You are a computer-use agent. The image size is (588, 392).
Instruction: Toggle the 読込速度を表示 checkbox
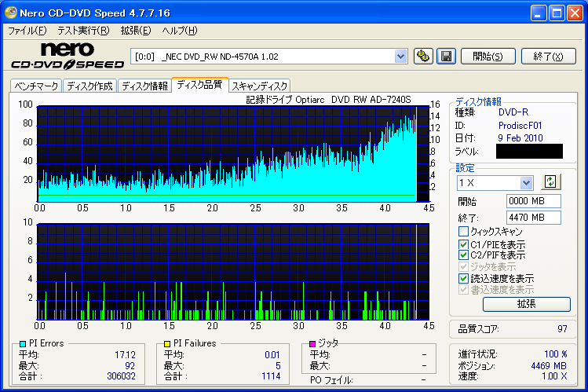463,278
